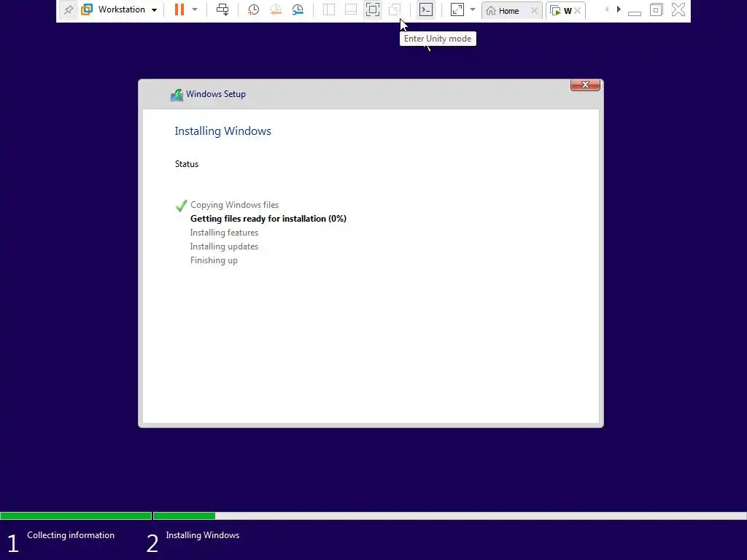Close the Windows Setup dialog
The width and height of the screenshot is (747, 560).
(x=585, y=85)
